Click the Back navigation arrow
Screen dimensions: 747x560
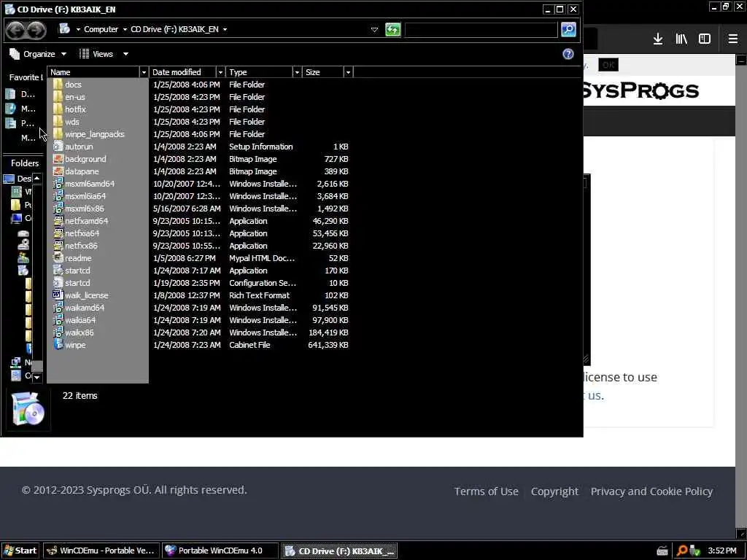pyautogui.click(x=16, y=30)
